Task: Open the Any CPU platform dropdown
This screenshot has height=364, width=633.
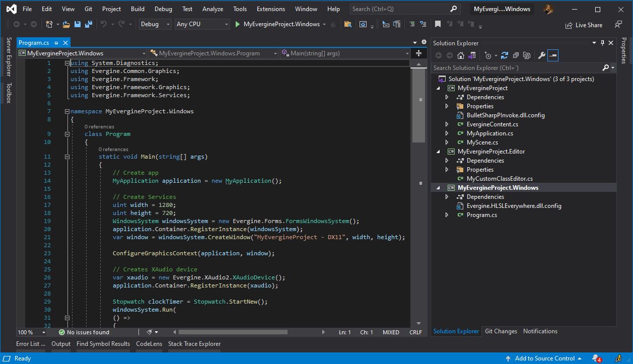Action: click(202, 24)
